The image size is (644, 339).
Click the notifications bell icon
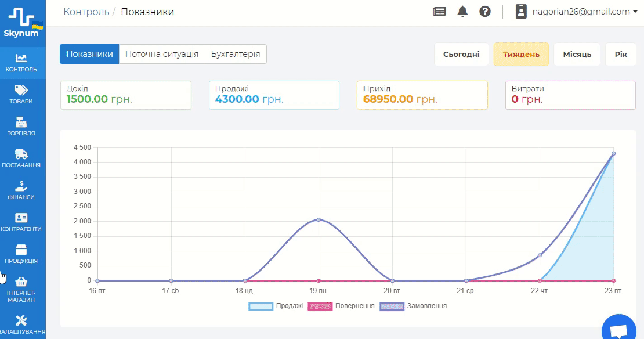(462, 12)
